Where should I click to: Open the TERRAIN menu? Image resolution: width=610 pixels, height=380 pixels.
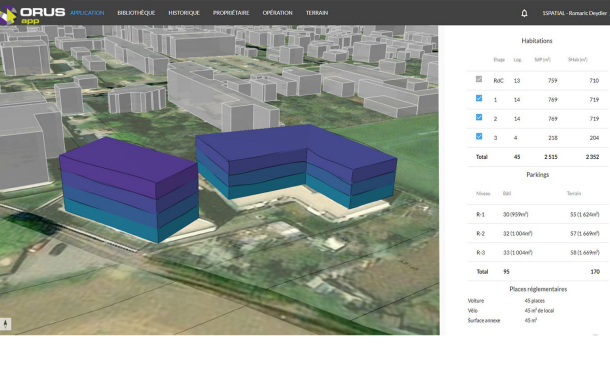pyautogui.click(x=317, y=13)
